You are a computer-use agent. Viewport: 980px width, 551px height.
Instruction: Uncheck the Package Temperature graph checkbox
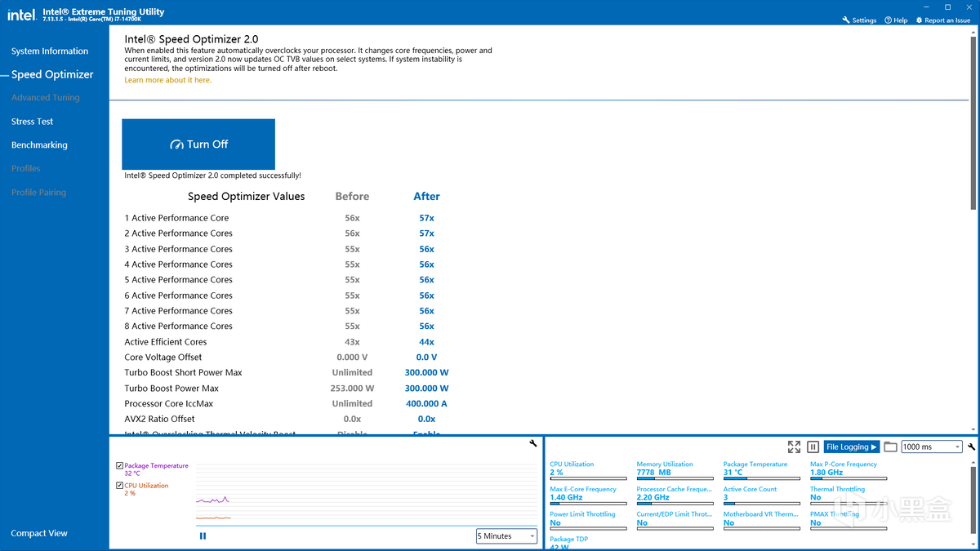coord(120,465)
